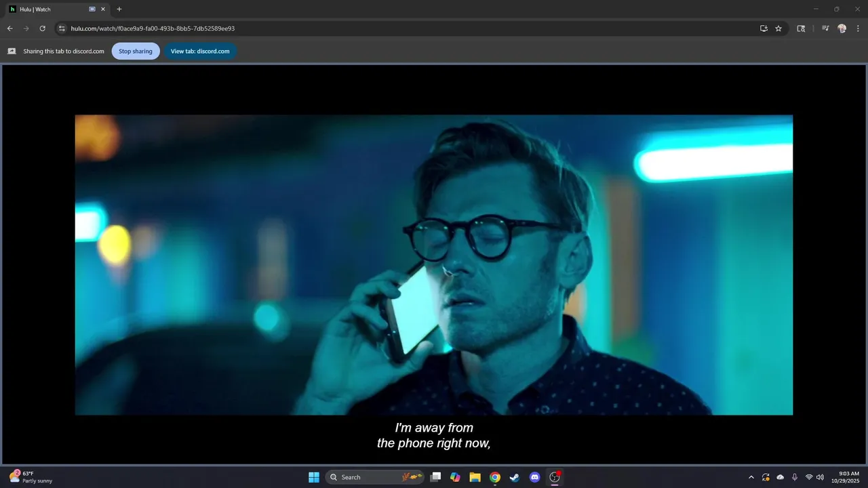Image resolution: width=868 pixels, height=488 pixels.
Task: Open Google Lens search icon
Action: (x=801, y=28)
